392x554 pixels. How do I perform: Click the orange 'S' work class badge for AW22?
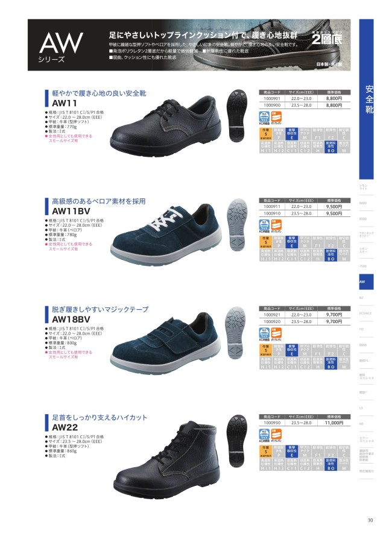click(265, 451)
